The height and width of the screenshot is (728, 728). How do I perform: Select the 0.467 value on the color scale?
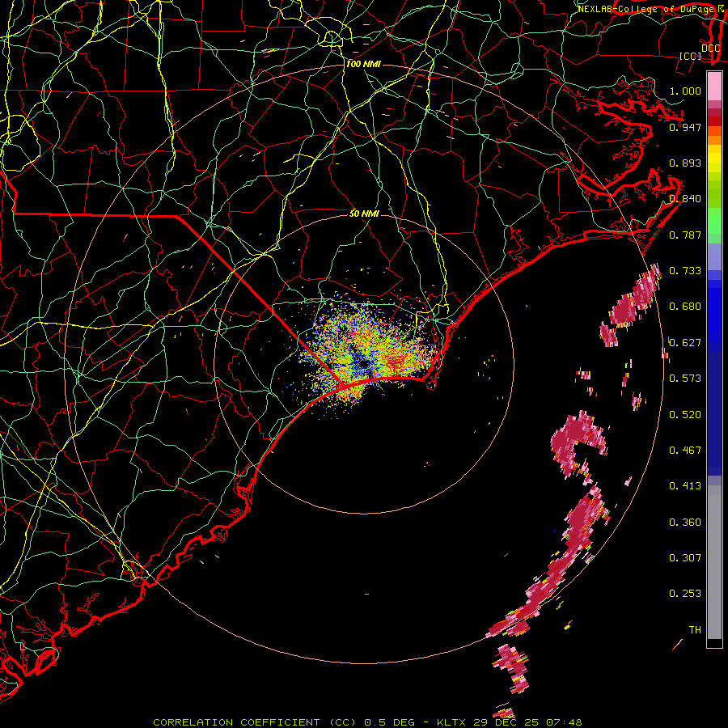click(685, 451)
